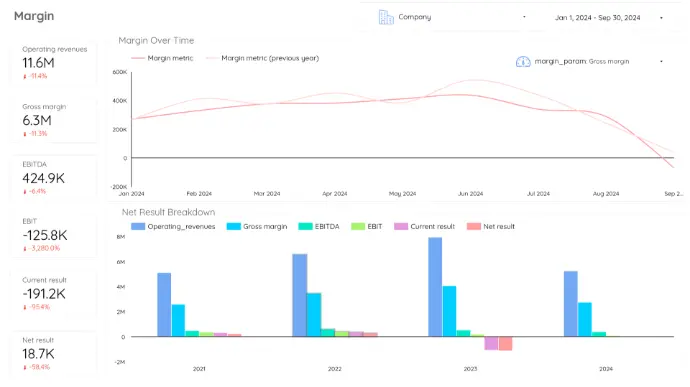Click the Net result red legend swatch

[x=473, y=226]
